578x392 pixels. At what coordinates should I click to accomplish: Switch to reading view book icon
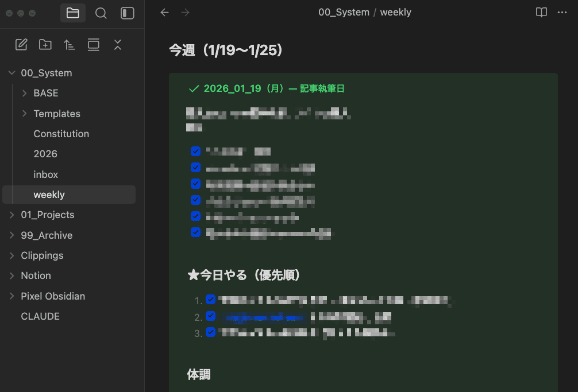[x=541, y=13]
